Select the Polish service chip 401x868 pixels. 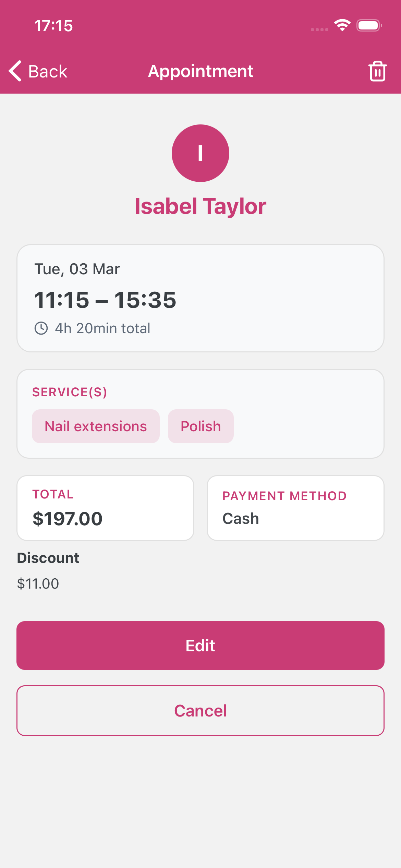click(x=200, y=426)
